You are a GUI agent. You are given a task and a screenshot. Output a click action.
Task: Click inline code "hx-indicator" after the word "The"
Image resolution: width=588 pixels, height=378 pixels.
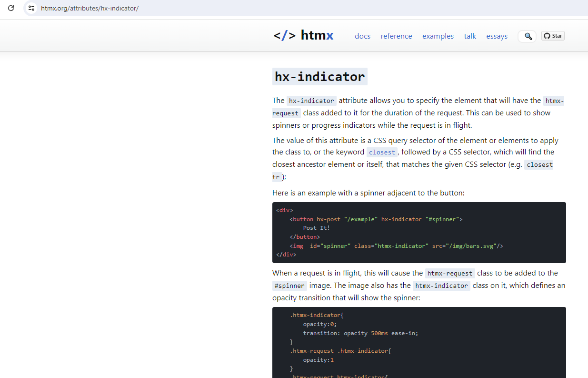[311, 101]
